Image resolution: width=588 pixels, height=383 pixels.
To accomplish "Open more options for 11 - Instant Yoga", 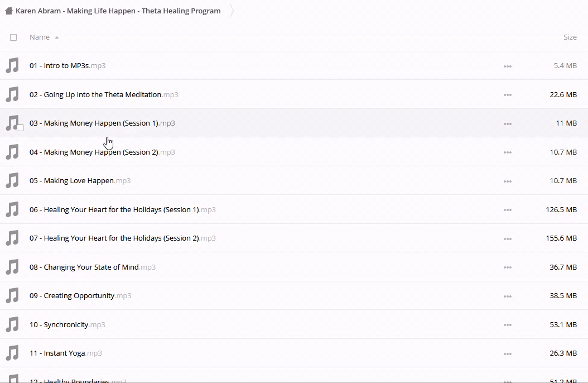I will [x=507, y=354].
